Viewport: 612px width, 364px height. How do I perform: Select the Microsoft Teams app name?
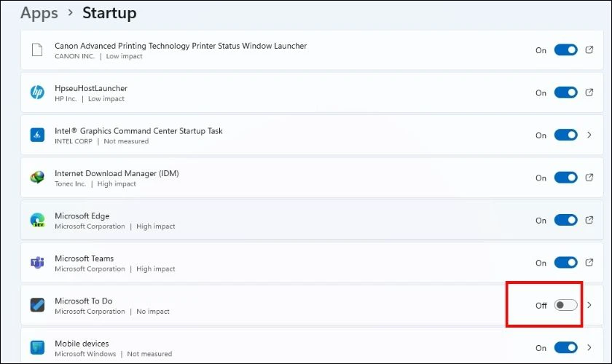(84, 258)
